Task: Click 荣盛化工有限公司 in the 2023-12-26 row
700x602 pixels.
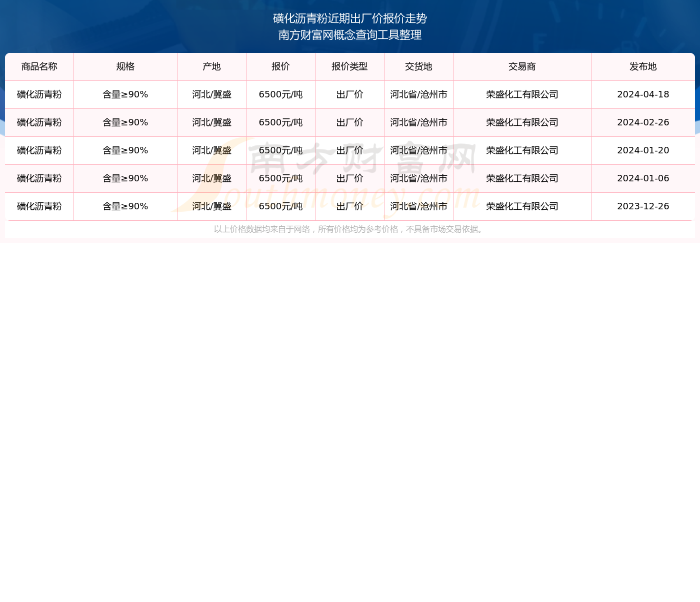Action: (x=522, y=206)
